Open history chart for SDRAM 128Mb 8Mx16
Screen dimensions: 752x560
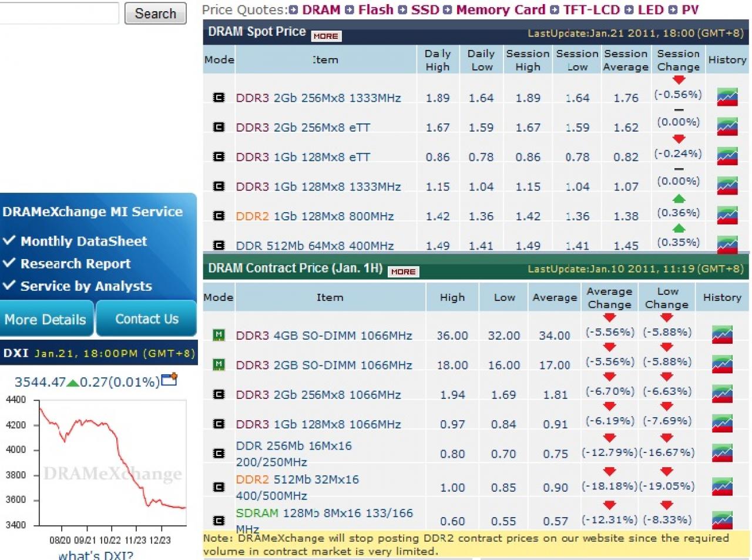(x=722, y=520)
